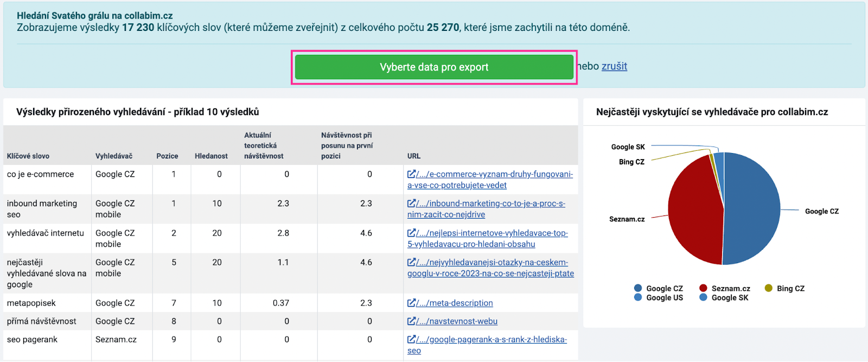
Task: Click the Pozice column header
Action: (167, 156)
